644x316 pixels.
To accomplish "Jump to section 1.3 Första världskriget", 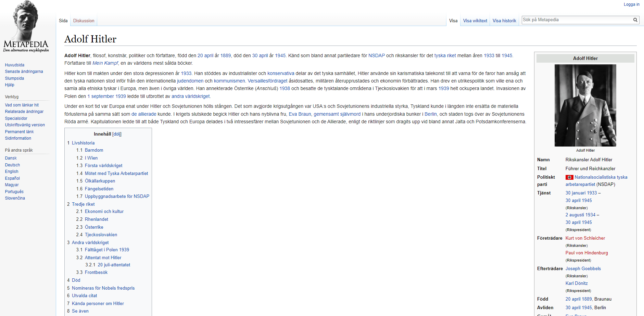I will (x=99, y=166).
